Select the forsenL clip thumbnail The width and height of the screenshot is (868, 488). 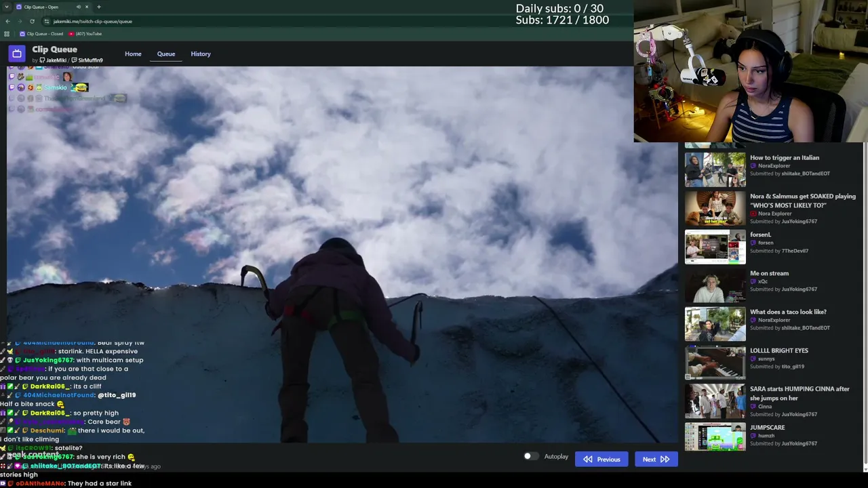[715, 247]
